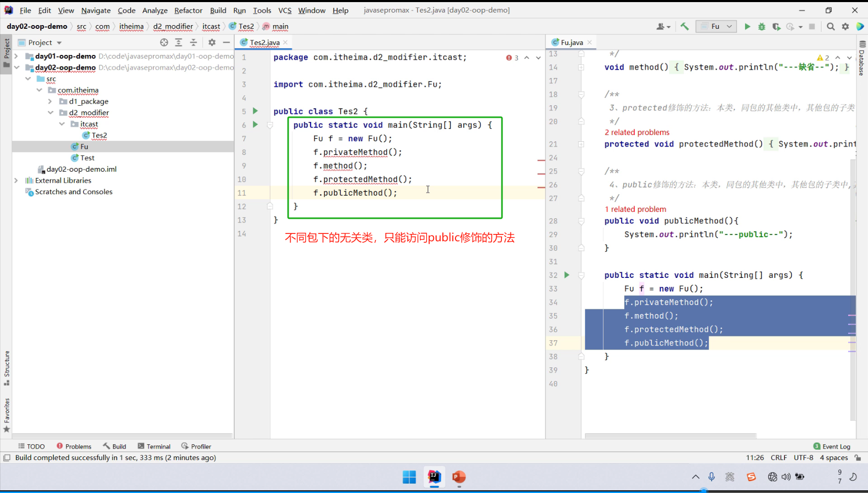868x493 pixels.
Task: Switch to the Tes2.java editor tab
Action: pos(264,42)
